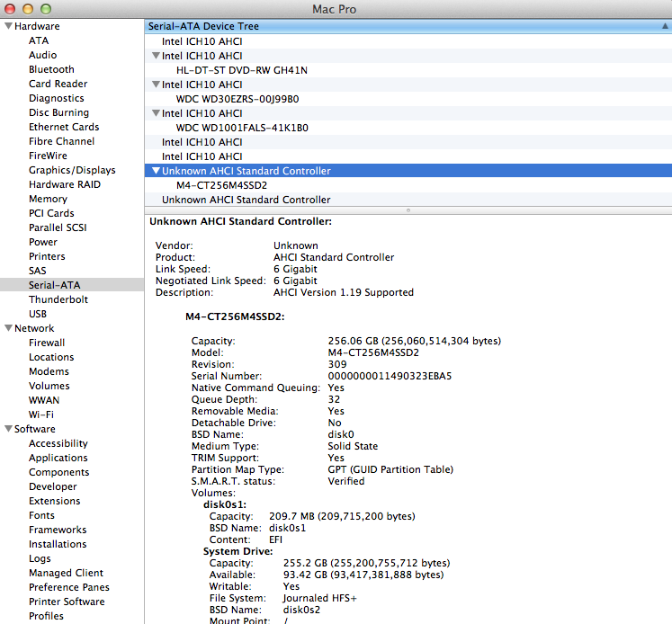
Task: Select M4-CT256M4SSD2 in device tree
Action: click(x=408, y=185)
